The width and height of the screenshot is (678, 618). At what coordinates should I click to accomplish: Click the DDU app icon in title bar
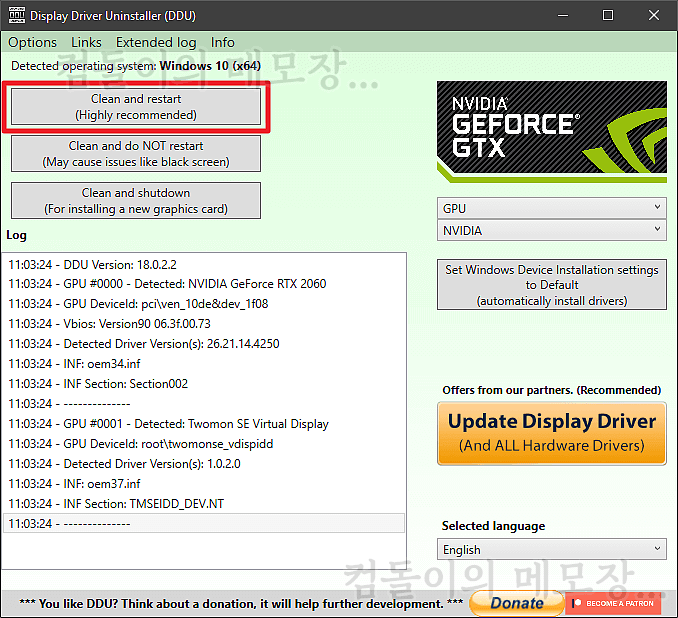[16, 15]
